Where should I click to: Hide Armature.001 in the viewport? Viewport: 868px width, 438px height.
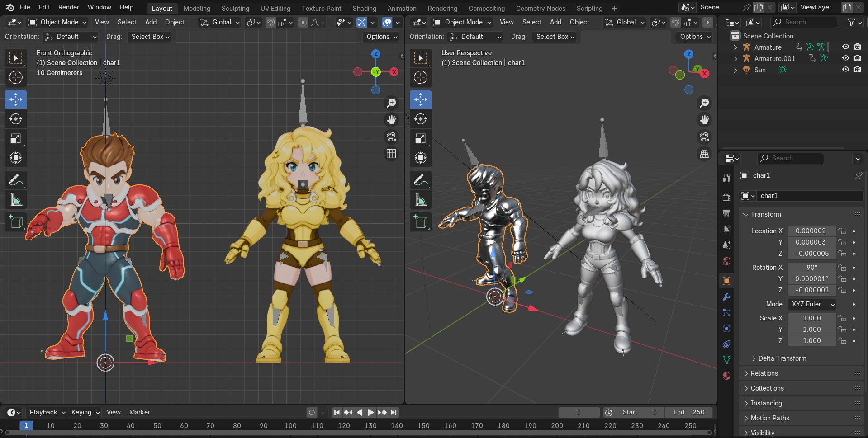(x=845, y=58)
